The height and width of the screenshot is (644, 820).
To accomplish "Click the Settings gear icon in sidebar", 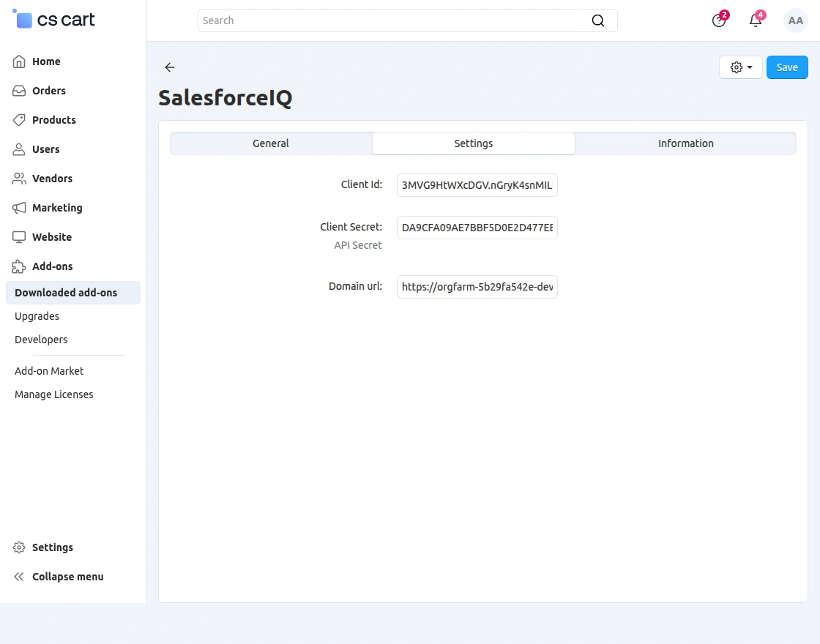I will (x=19, y=547).
